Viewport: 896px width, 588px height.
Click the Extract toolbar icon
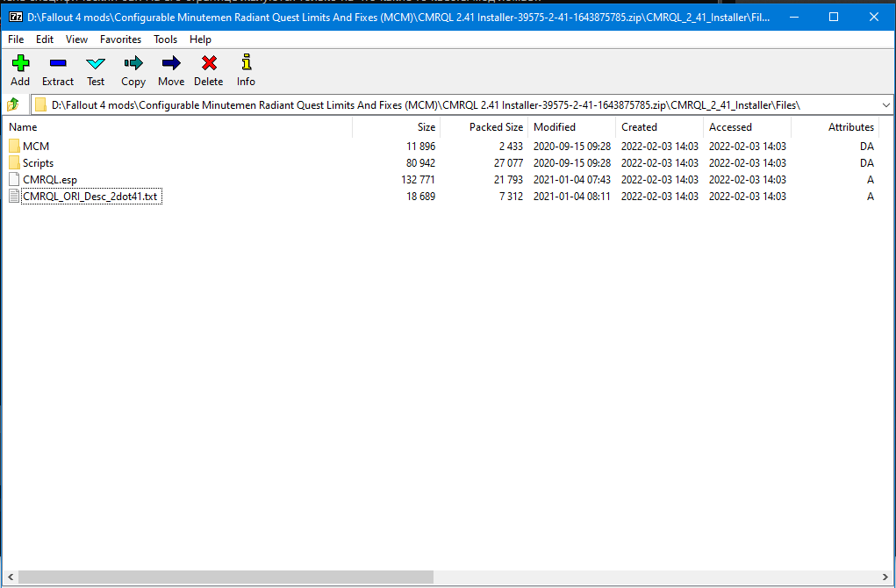pyautogui.click(x=58, y=69)
